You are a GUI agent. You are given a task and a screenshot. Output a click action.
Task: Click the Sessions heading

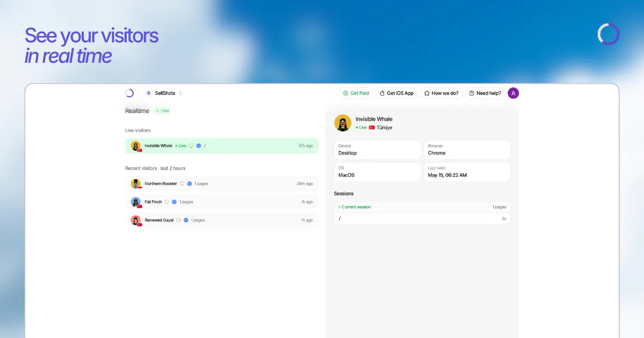coord(343,193)
